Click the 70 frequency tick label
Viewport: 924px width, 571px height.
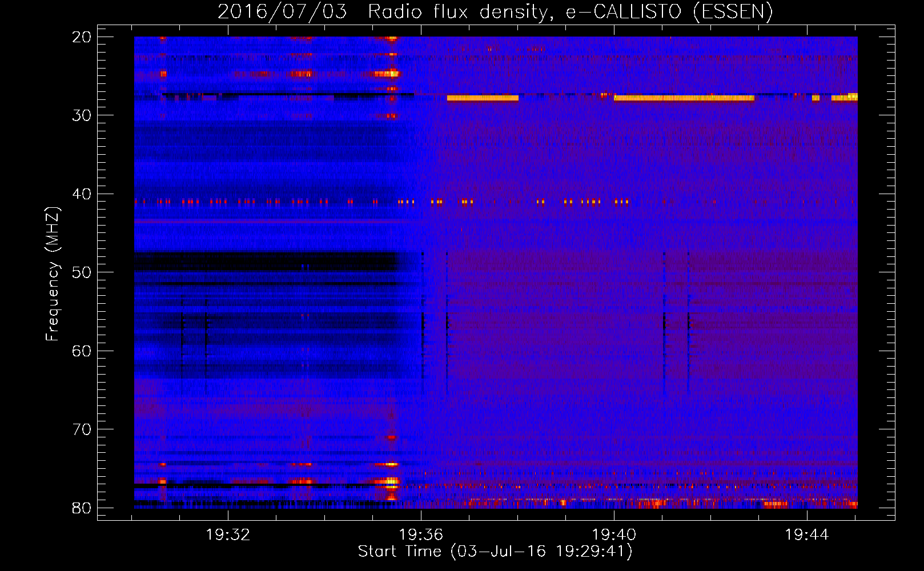(x=82, y=429)
